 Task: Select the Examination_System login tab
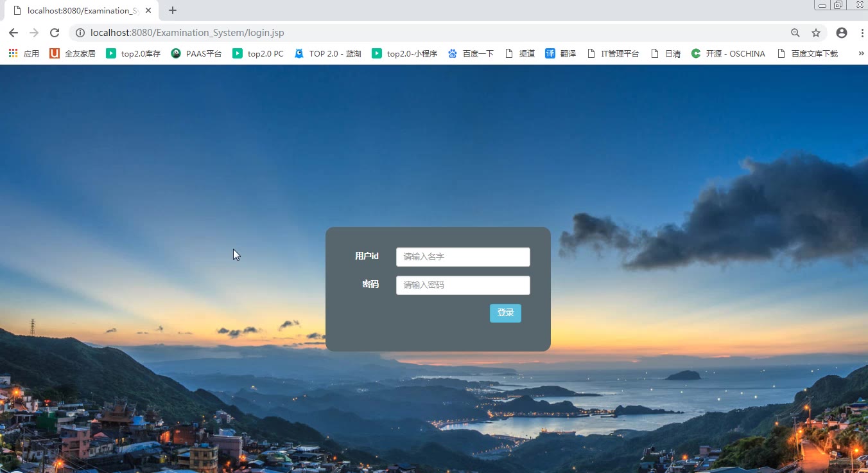pos(82,11)
